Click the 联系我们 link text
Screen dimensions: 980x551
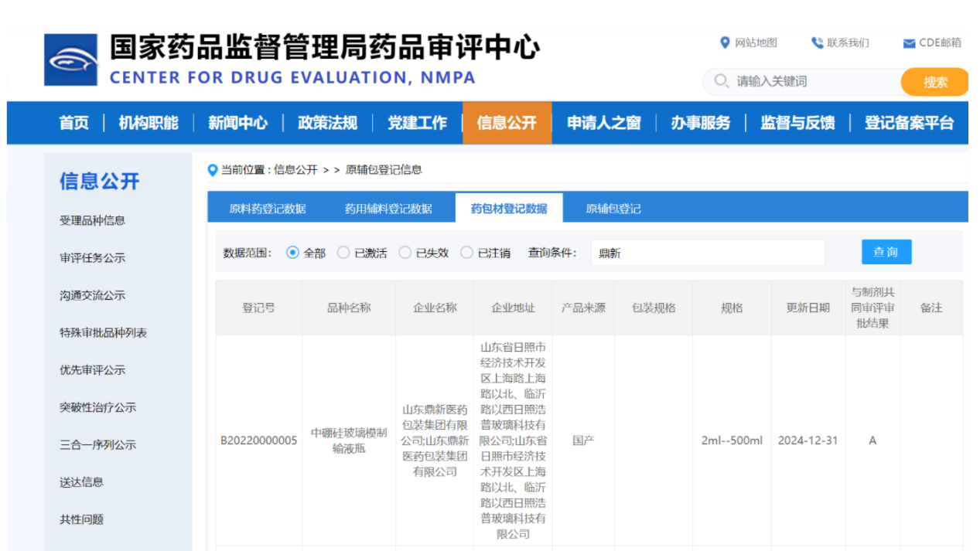(848, 43)
